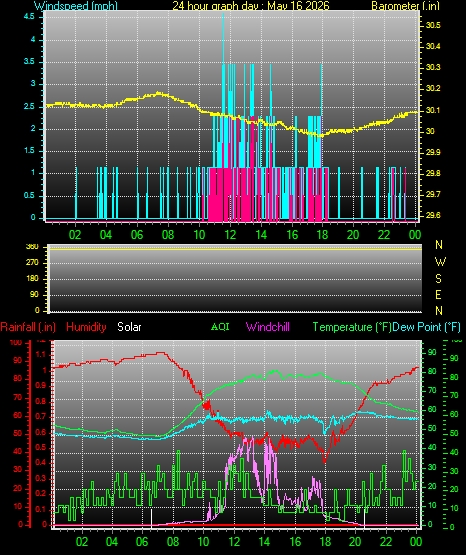Click the 180 wind direction degree label
Image resolution: width=466 pixels, height=555 pixels.
[32, 279]
